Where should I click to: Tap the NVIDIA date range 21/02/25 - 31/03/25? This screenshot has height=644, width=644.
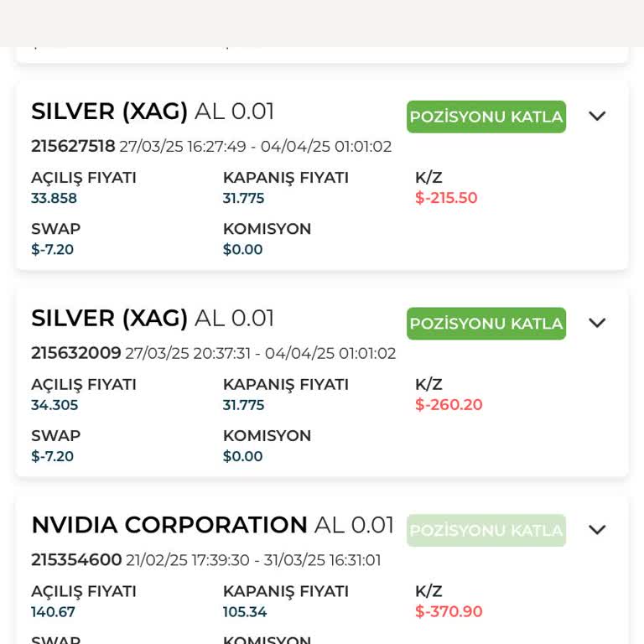coord(253,560)
